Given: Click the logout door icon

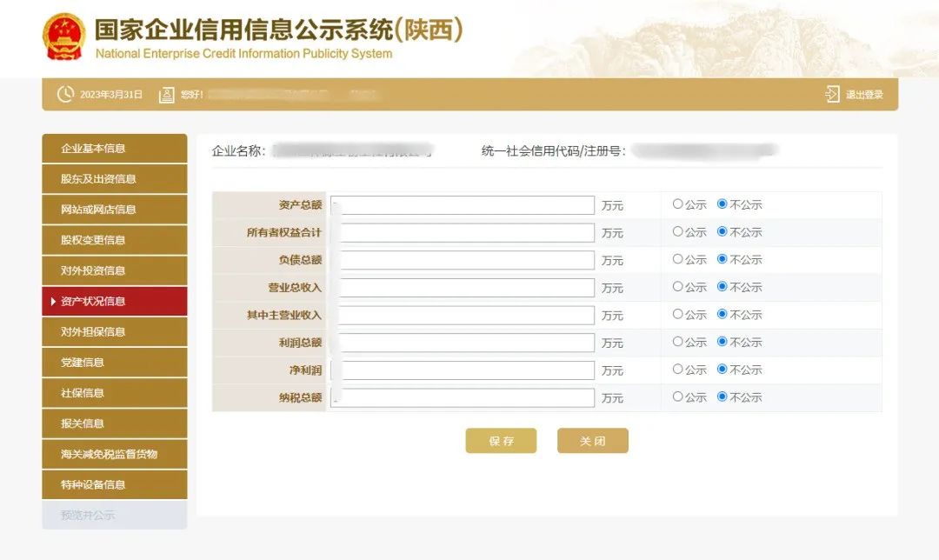Looking at the screenshot, I should click(832, 94).
